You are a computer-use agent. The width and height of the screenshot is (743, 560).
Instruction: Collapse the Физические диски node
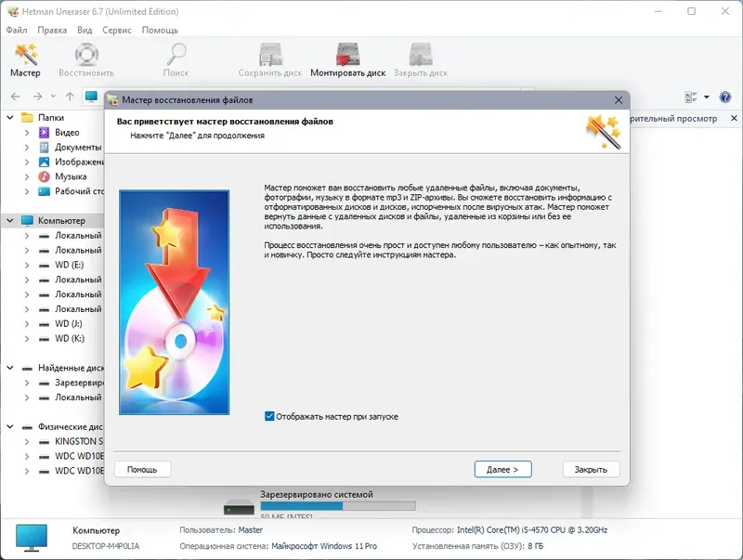(10, 426)
